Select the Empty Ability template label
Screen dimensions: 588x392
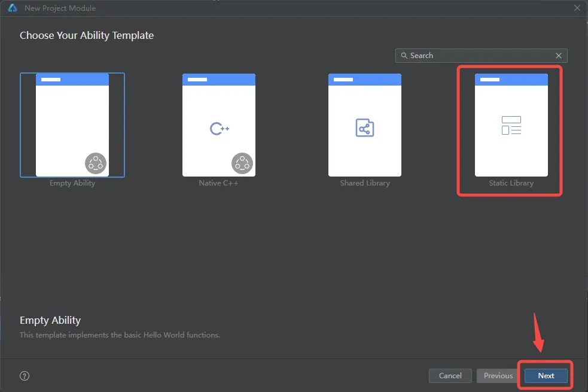pyautogui.click(x=72, y=183)
